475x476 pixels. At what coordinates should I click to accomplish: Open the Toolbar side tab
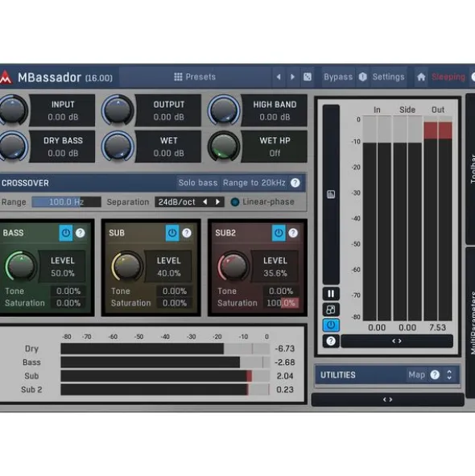(471, 169)
